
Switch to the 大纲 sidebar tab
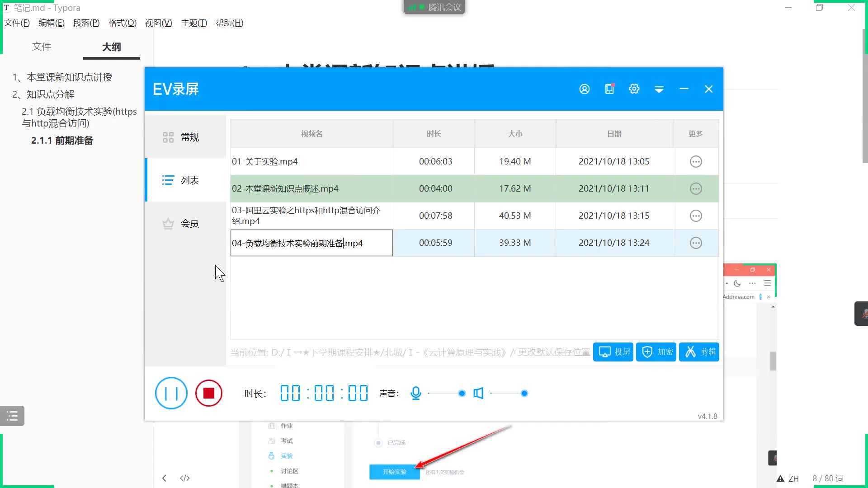(x=112, y=47)
